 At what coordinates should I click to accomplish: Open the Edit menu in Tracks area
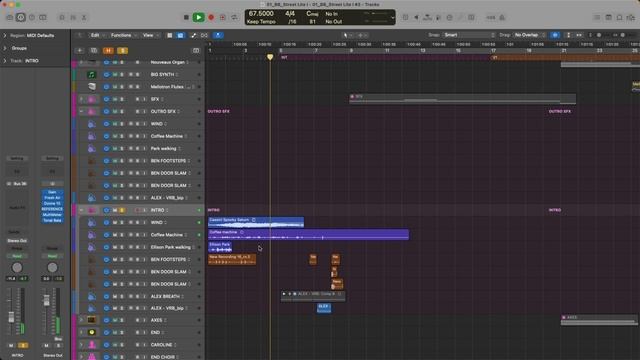click(x=97, y=36)
